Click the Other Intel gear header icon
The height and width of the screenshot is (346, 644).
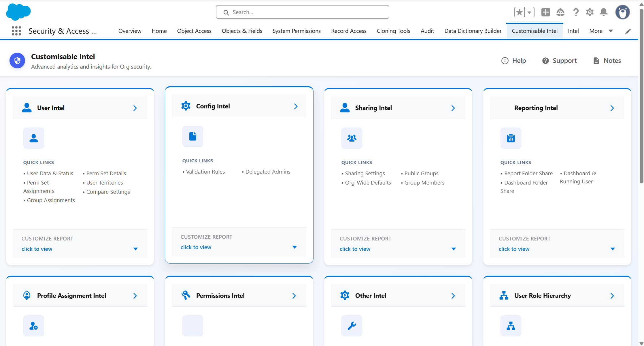pos(345,296)
